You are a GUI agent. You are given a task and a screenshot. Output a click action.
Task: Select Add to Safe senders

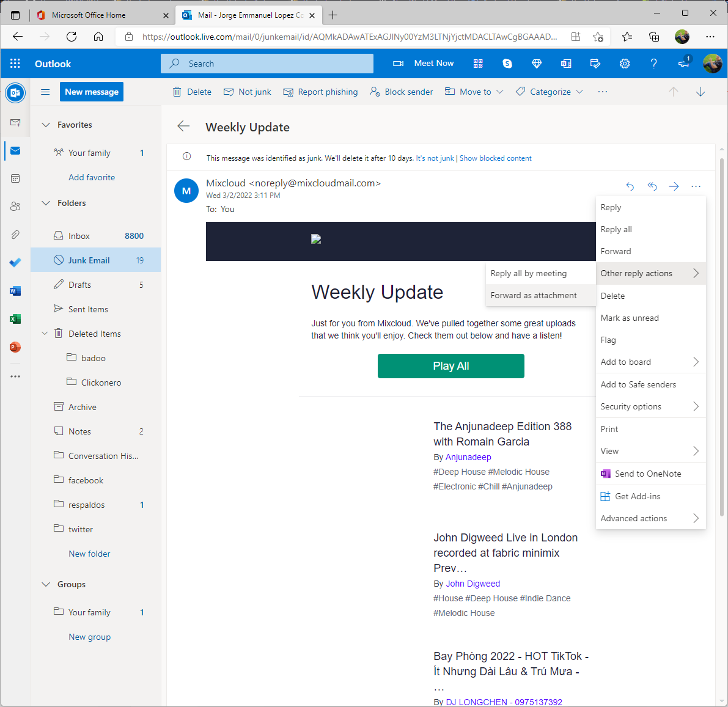click(x=651, y=384)
